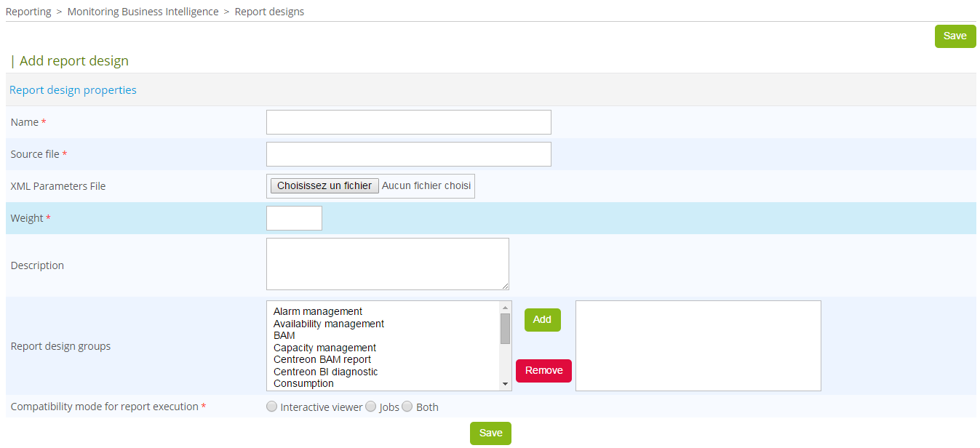Focus the Source file text field
980x448 pixels.
[x=408, y=154]
